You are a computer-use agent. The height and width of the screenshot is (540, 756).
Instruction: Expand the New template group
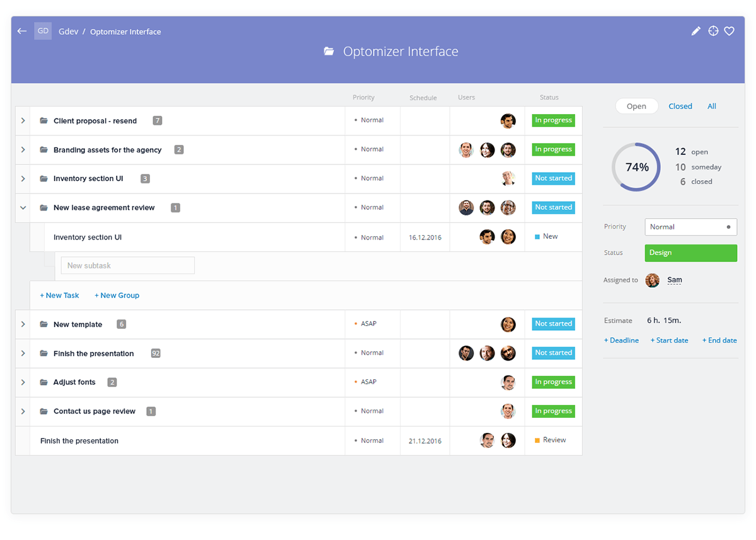[23, 325]
